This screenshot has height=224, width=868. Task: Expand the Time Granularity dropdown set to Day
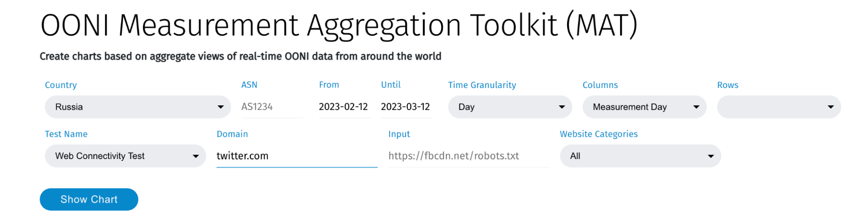pyautogui.click(x=510, y=107)
